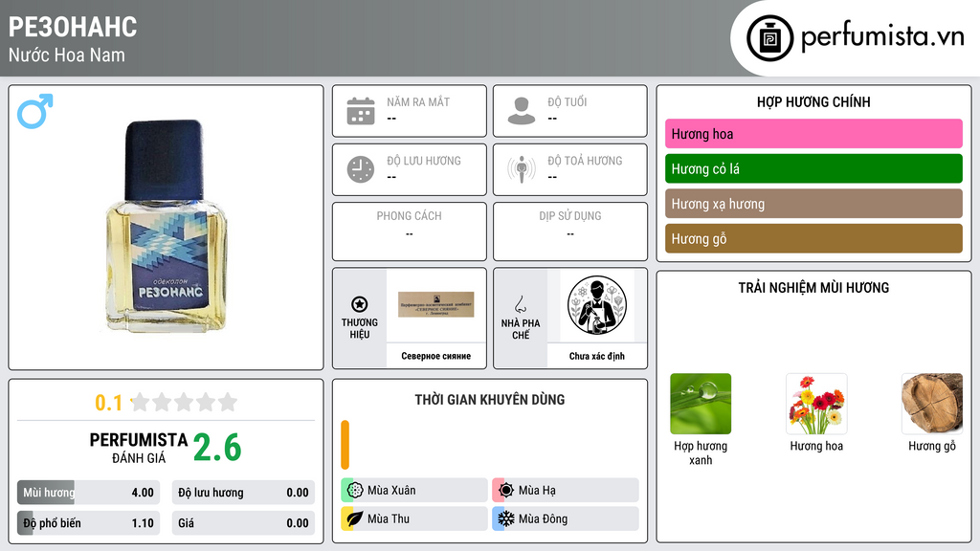
Task: Open the Hương gỗ log thumbnail
Action: click(932, 404)
